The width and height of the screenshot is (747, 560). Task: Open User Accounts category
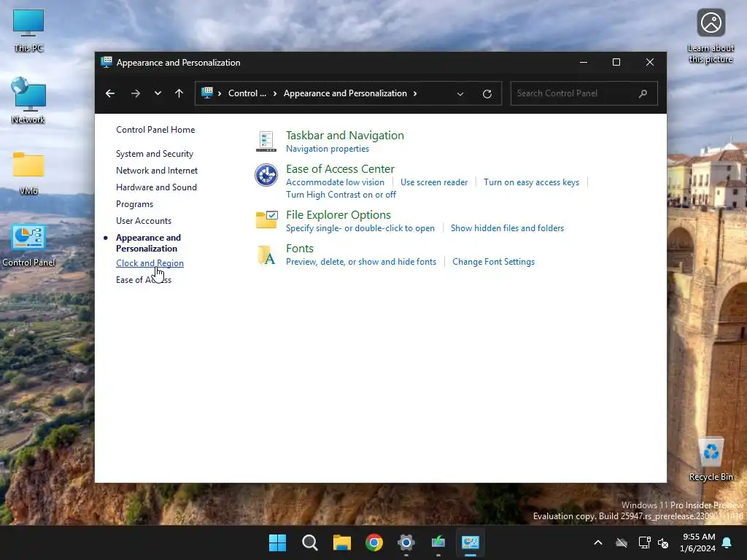click(144, 220)
